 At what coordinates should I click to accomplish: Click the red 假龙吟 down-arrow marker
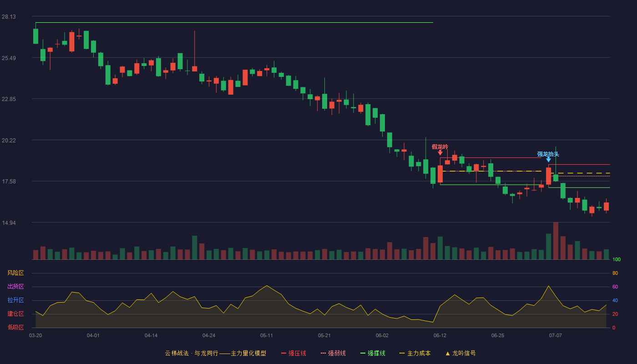click(440, 153)
